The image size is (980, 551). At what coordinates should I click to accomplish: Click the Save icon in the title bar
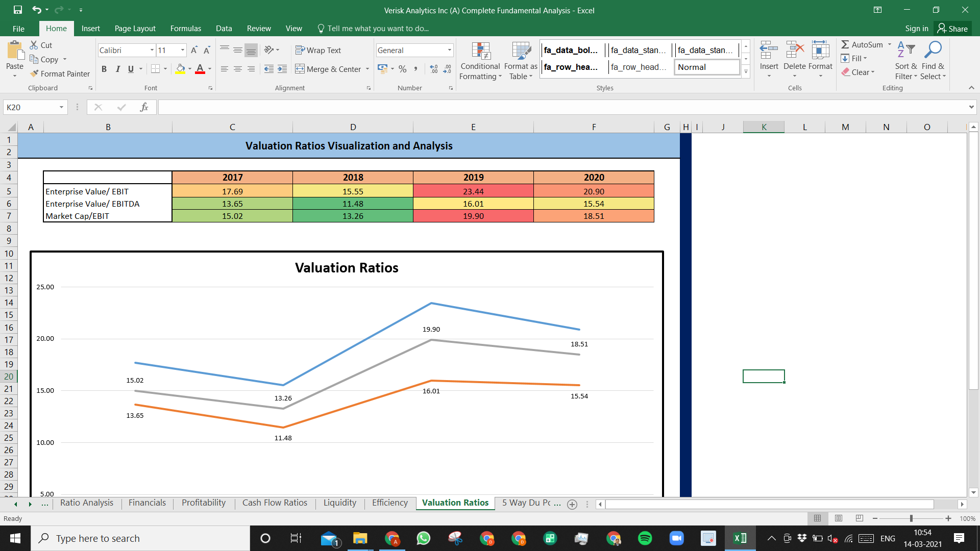coord(18,10)
